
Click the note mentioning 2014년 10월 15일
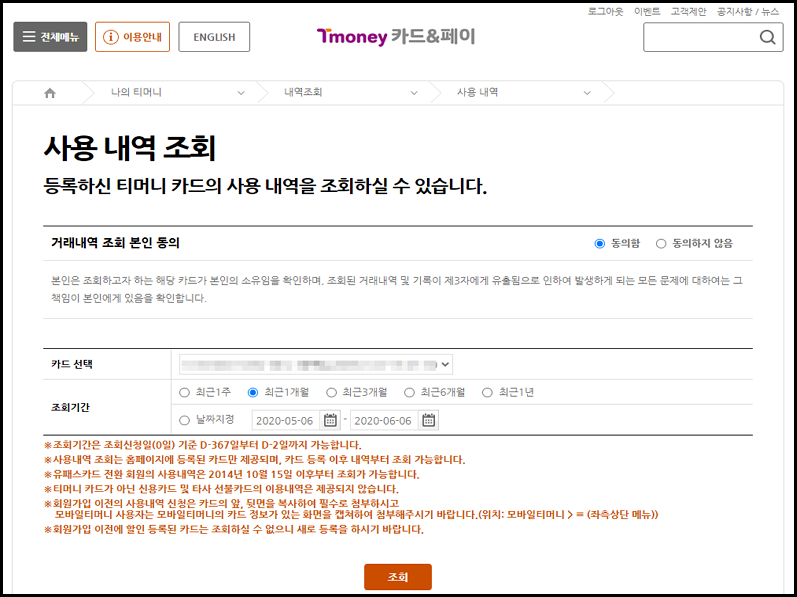(x=232, y=475)
